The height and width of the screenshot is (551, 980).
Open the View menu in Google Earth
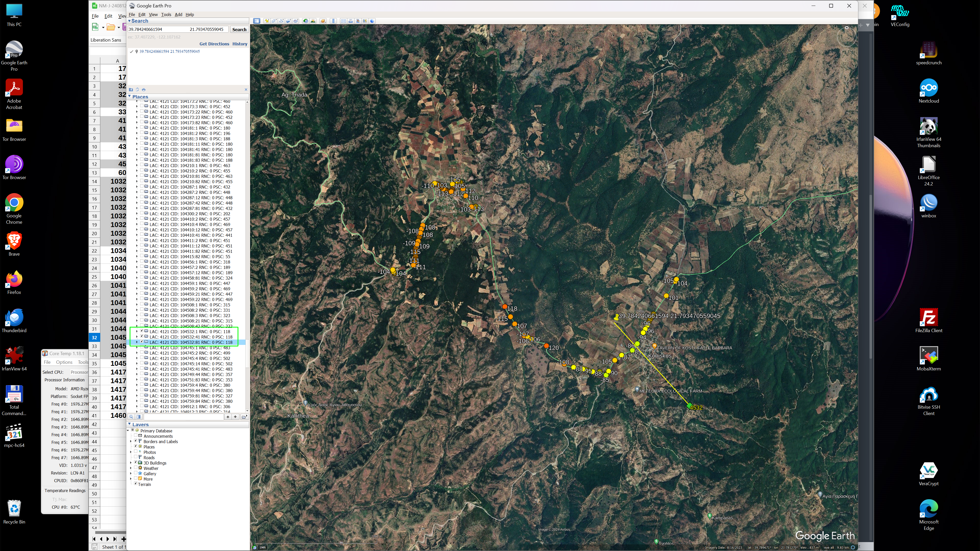coord(153,15)
